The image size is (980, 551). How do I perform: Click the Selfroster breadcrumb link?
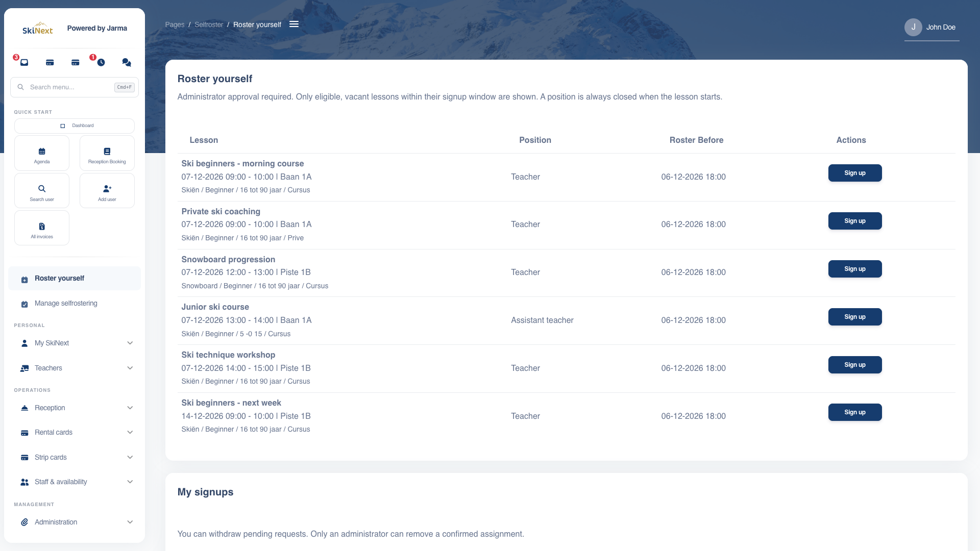[x=209, y=24]
